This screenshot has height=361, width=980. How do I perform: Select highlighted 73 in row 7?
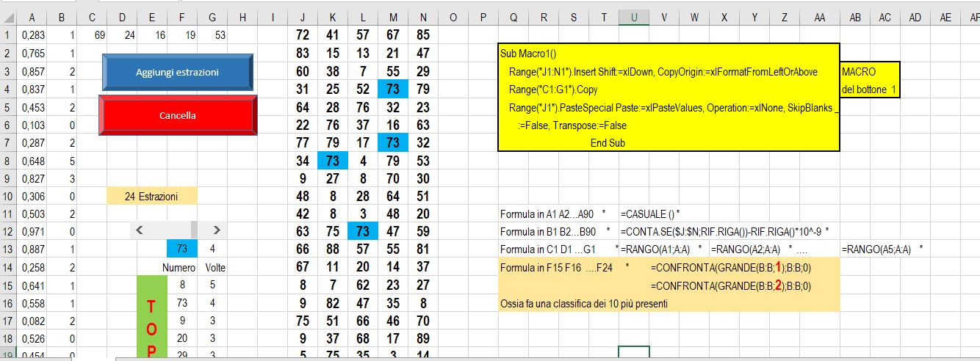(392, 142)
